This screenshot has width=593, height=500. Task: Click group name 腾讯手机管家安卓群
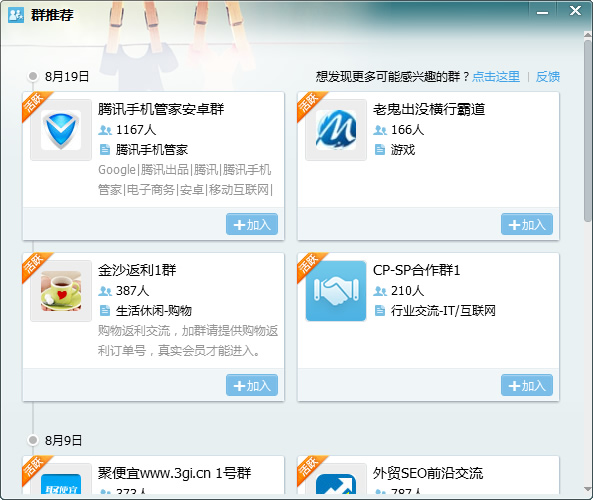pyautogui.click(x=161, y=109)
